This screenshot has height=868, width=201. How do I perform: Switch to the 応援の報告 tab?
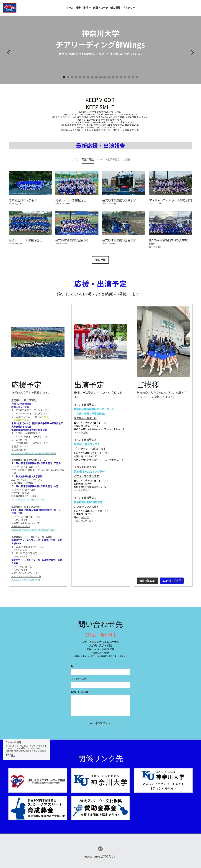(x=88, y=159)
